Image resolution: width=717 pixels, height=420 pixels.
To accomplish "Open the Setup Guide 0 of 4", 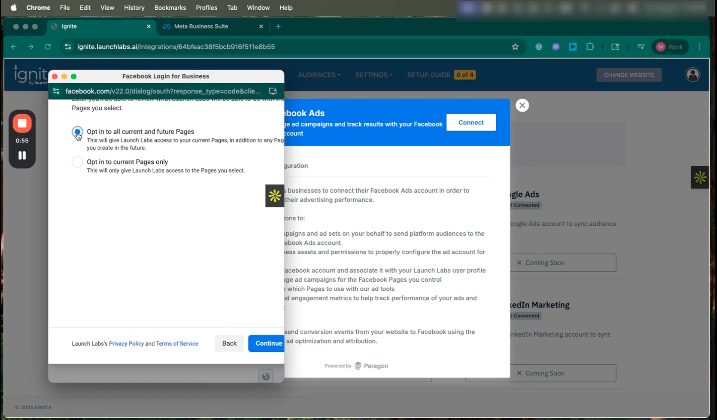I will tap(441, 75).
